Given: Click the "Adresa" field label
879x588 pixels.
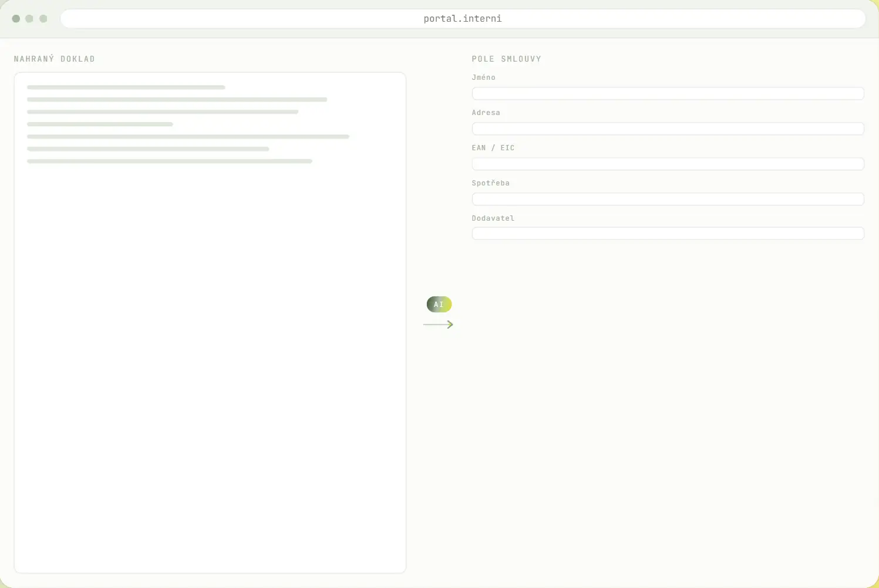Looking at the screenshot, I should click(x=486, y=113).
